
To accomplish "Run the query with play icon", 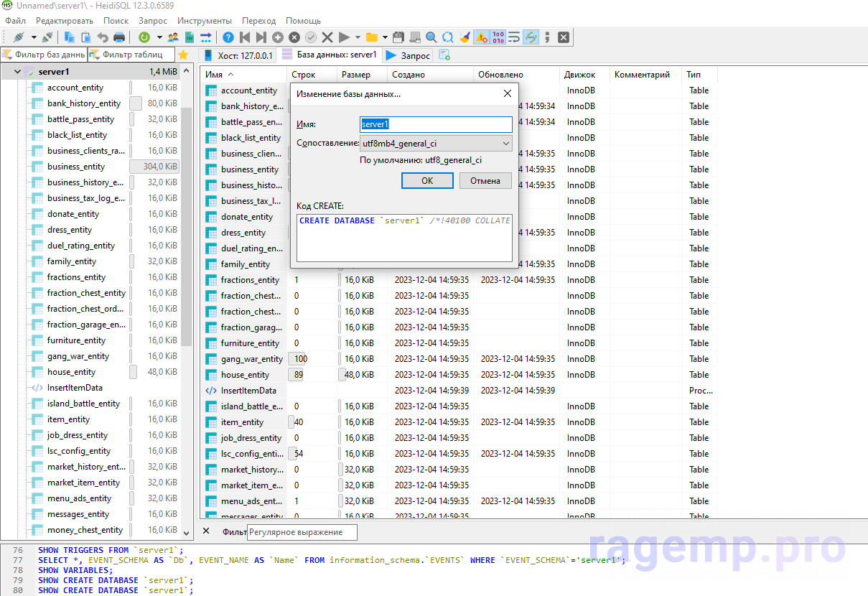I will 344,37.
